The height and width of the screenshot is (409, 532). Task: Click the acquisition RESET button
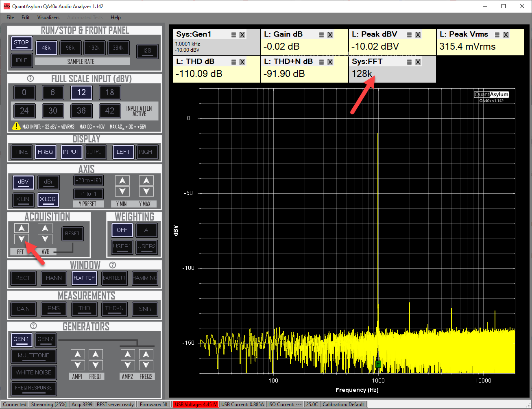72,234
